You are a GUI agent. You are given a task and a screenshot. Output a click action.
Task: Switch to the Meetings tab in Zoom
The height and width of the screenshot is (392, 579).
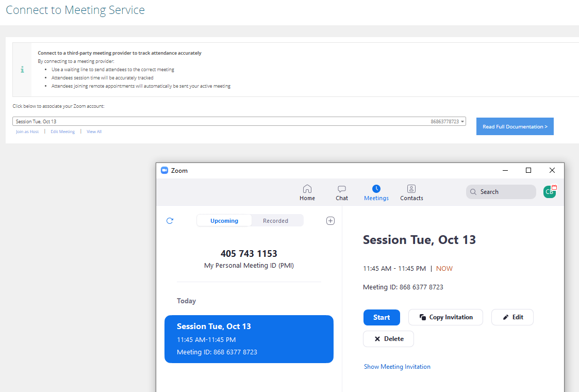pyautogui.click(x=376, y=192)
